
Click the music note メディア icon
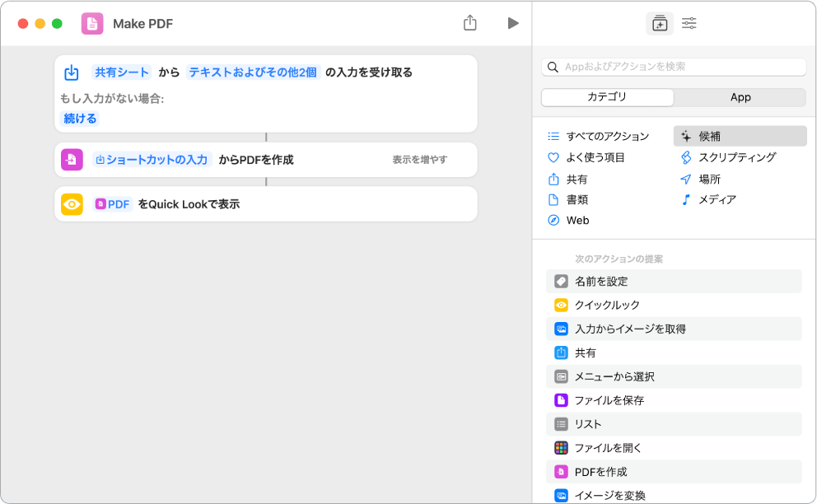click(686, 199)
